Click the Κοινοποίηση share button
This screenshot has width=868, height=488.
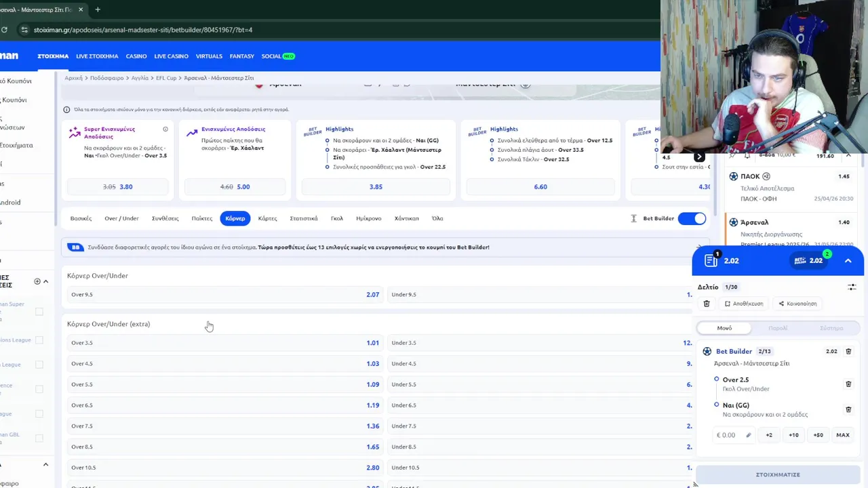click(797, 304)
